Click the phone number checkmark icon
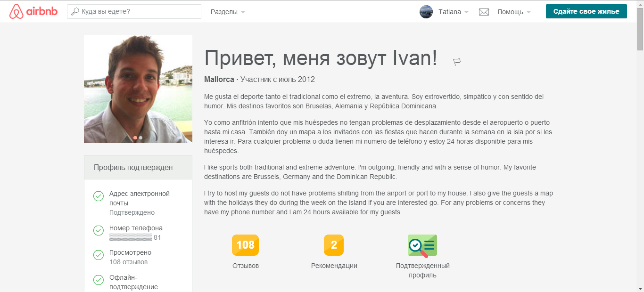 coord(99,230)
